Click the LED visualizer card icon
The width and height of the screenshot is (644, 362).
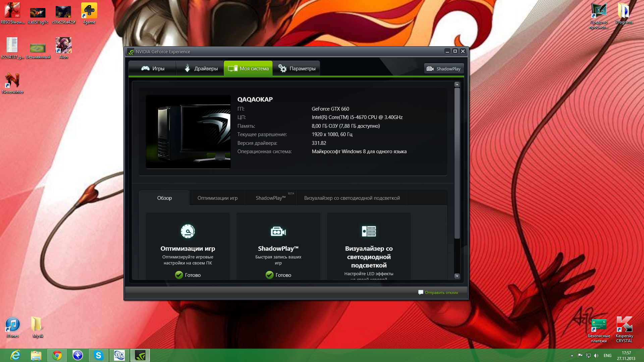369,231
